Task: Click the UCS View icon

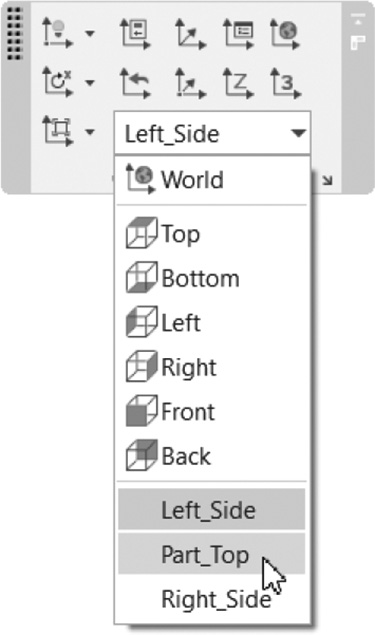Action: [135, 34]
